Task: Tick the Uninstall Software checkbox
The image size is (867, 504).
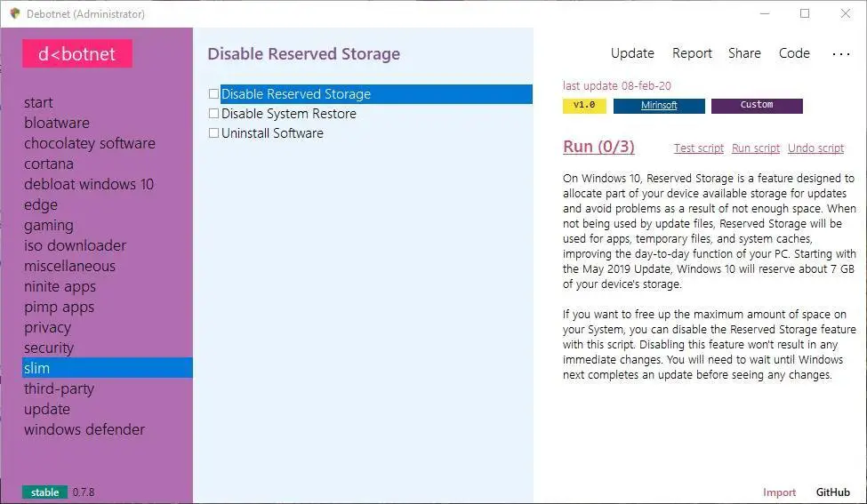Action: pos(213,133)
